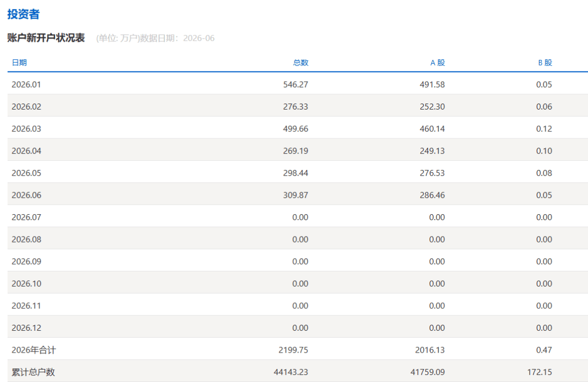The width and height of the screenshot is (588, 382).
Task: Click the 投资者 heading
Action: (x=23, y=14)
